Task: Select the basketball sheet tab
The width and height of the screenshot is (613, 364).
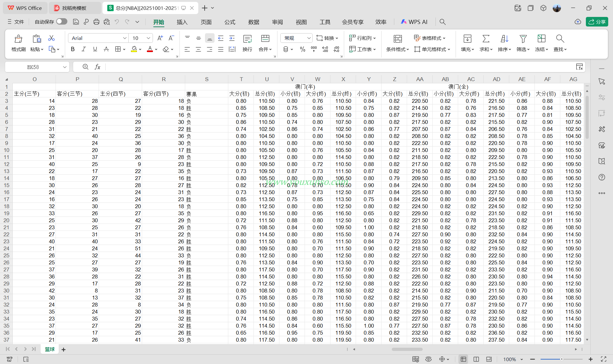Action: (x=50, y=349)
